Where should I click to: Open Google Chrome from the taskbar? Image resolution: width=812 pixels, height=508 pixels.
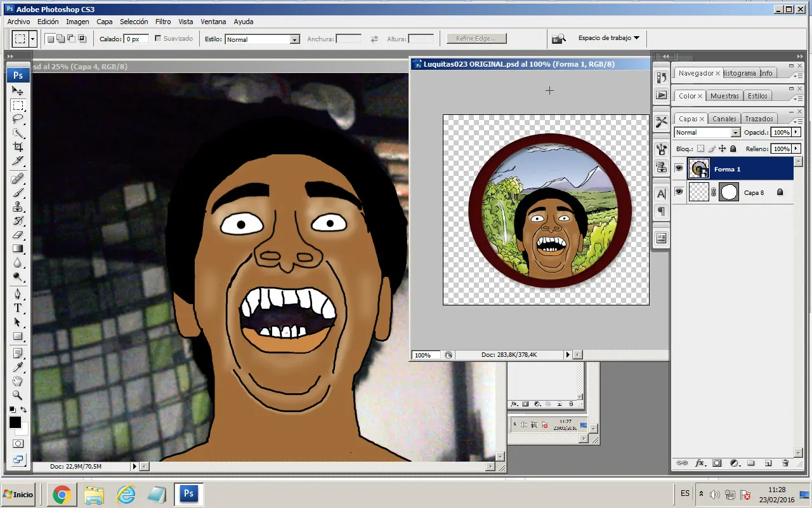point(62,494)
